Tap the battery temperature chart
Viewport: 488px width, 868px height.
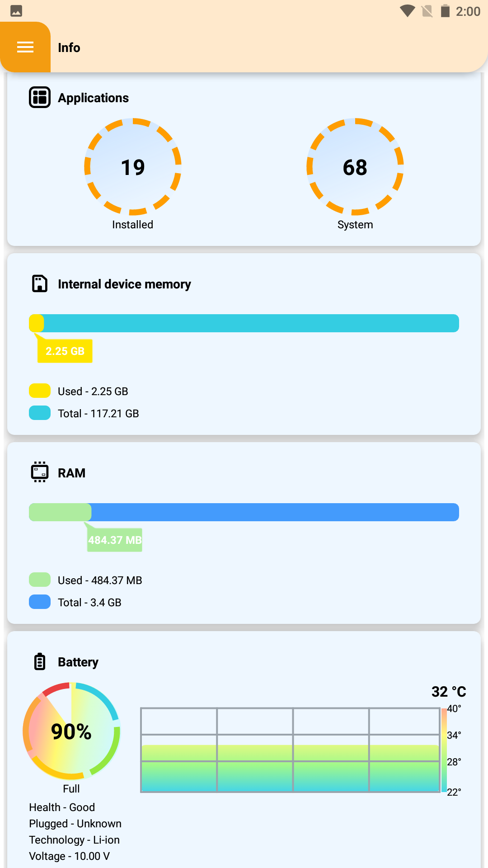(x=290, y=750)
